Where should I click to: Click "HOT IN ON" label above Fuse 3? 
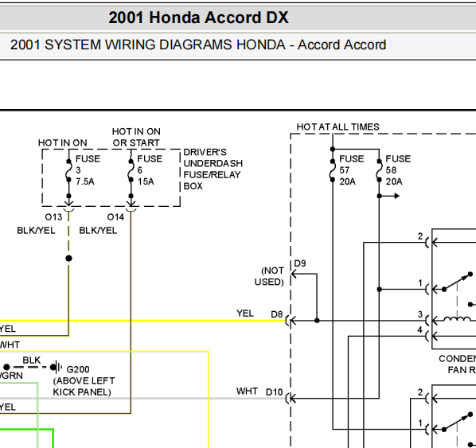[x=63, y=142]
